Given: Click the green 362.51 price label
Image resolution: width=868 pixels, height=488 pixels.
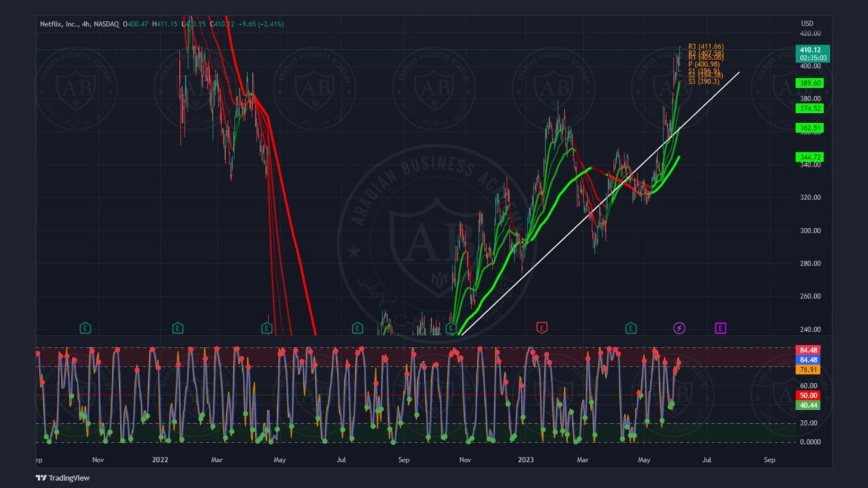Looking at the screenshot, I should [810, 128].
